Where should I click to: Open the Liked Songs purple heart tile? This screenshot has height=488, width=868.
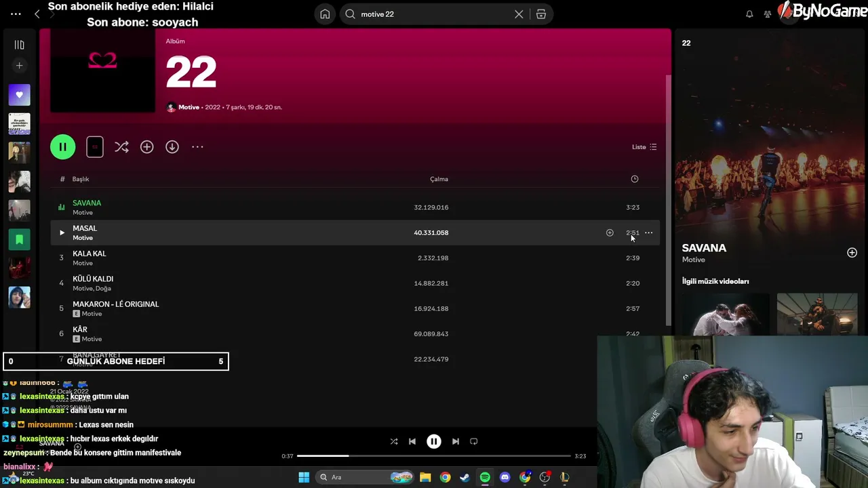[x=19, y=95]
